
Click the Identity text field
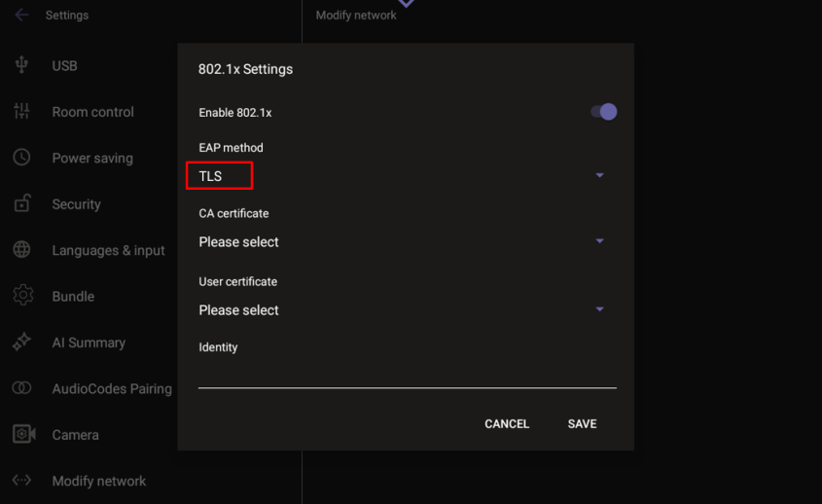[407, 373]
